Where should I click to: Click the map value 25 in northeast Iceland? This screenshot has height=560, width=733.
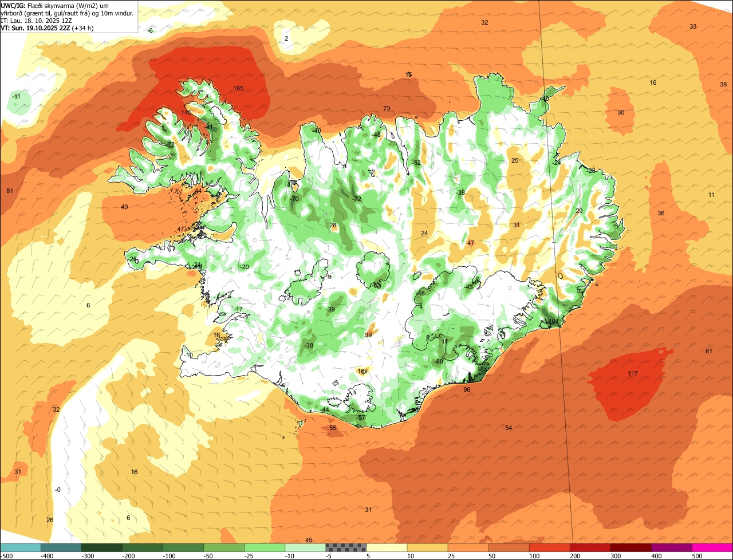(515, 160)
